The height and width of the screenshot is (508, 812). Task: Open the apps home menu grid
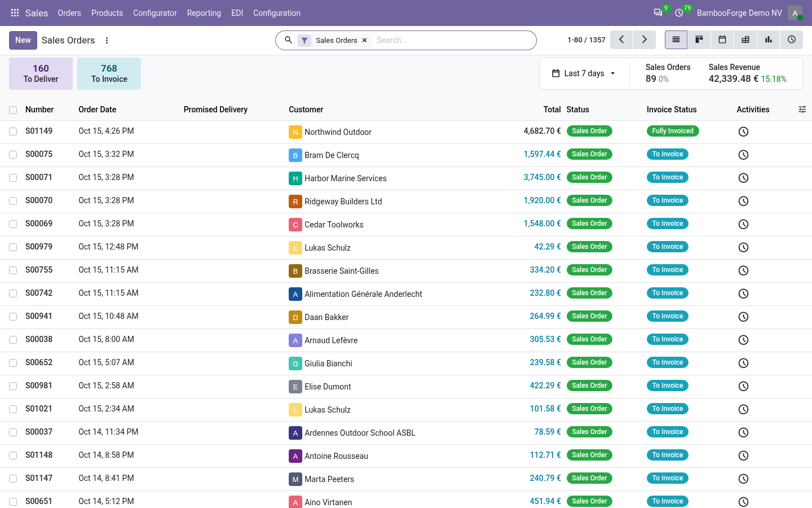pos(15,13)
